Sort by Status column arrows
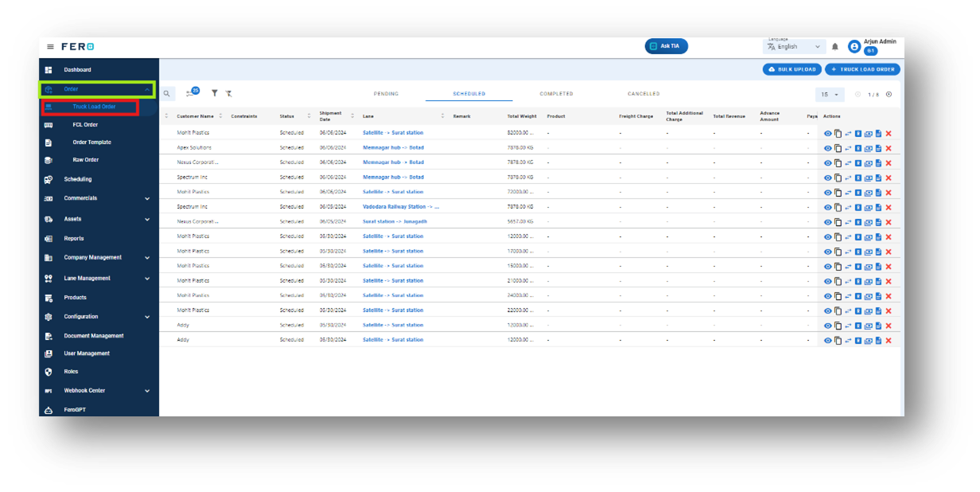This screenshot has width=980, height=492. (309, 116)
